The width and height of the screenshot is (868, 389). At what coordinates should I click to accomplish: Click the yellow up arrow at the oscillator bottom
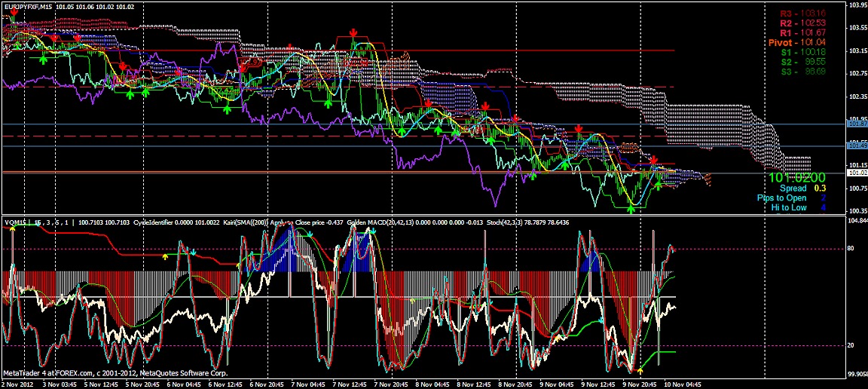tap(640, 371)
